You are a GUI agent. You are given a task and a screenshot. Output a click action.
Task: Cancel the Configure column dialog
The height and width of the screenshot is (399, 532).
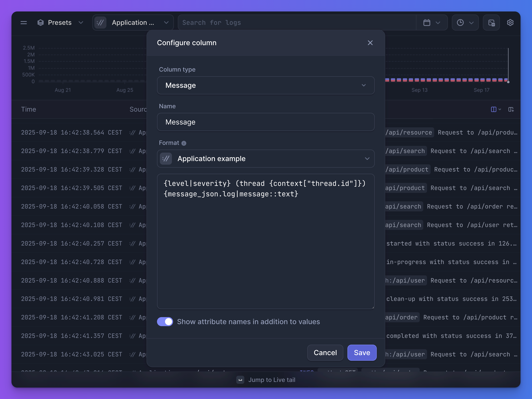pyautogui.click(x=325, y=353)
